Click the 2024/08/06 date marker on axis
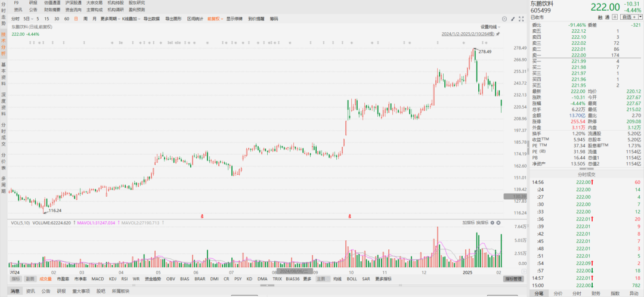 (x=295, y=271)
